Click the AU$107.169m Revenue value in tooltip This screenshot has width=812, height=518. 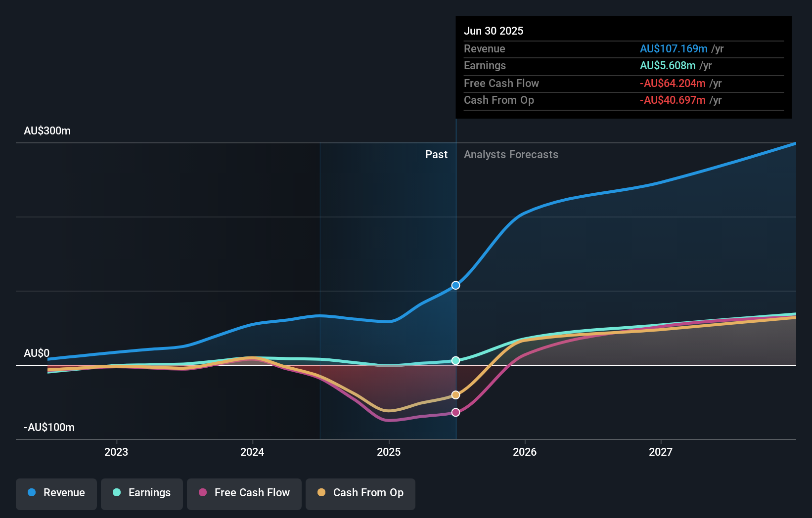coord(674,49)
